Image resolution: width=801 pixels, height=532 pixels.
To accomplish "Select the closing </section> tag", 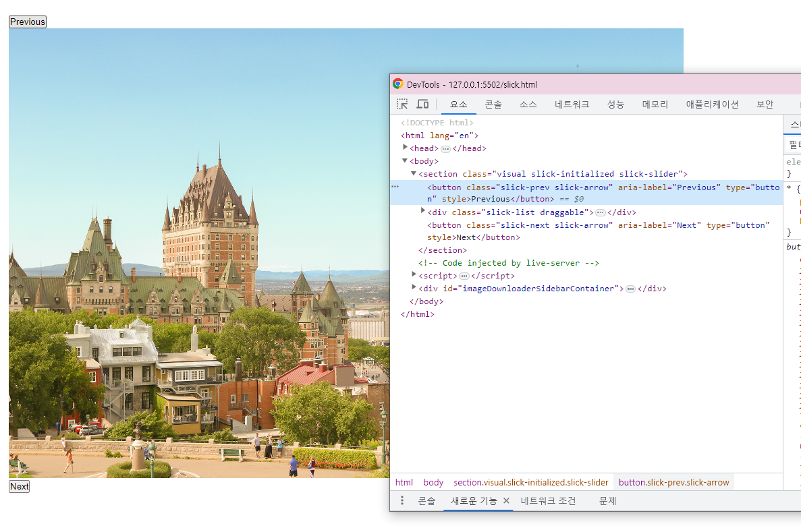I will [x=443, y=250].
